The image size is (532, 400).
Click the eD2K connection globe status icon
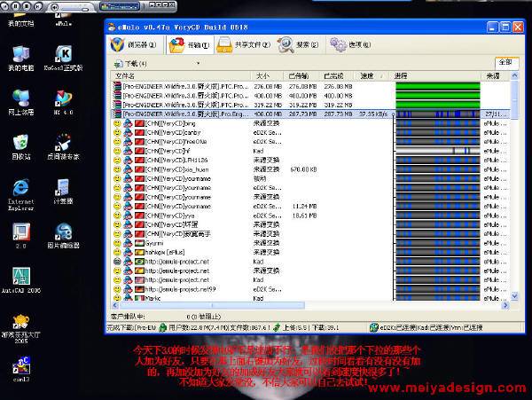pos(374,327)
